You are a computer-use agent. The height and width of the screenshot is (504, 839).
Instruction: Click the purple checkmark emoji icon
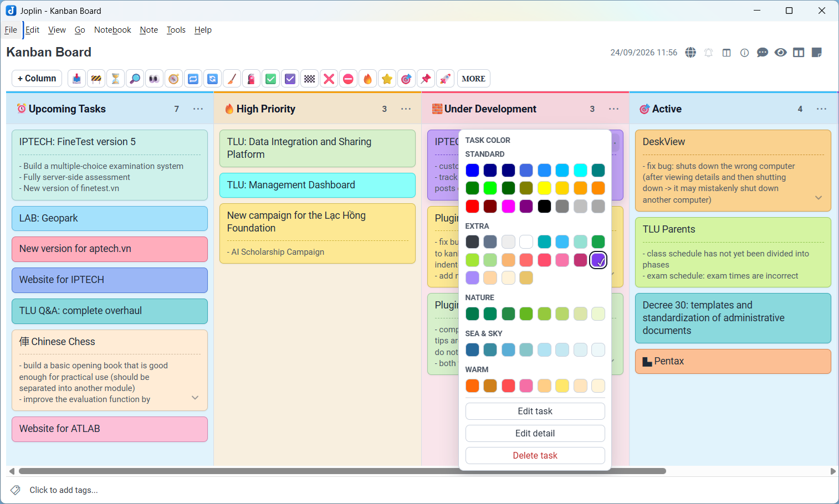(x=290, y=79)
